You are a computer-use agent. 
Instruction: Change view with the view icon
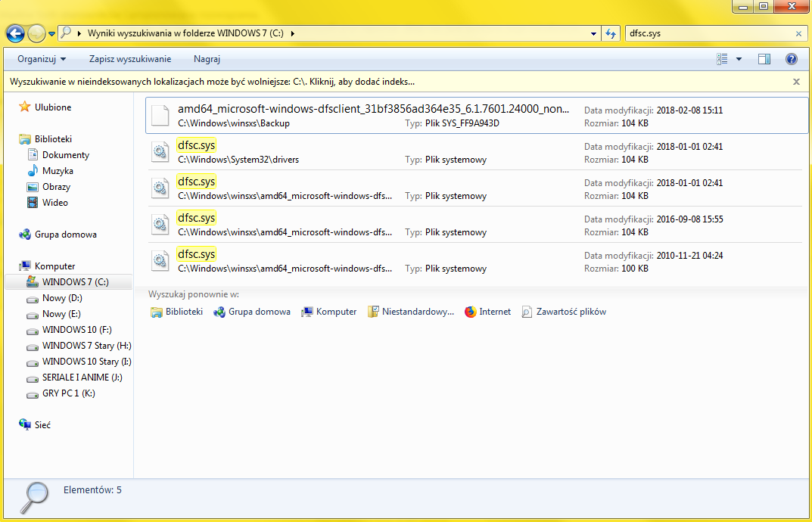tap(723, 59)
